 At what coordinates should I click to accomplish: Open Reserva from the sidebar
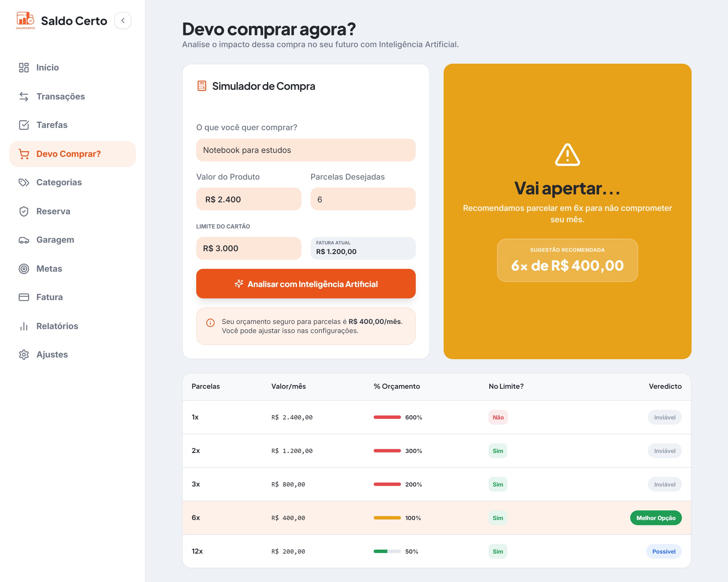tap(72, 211)
